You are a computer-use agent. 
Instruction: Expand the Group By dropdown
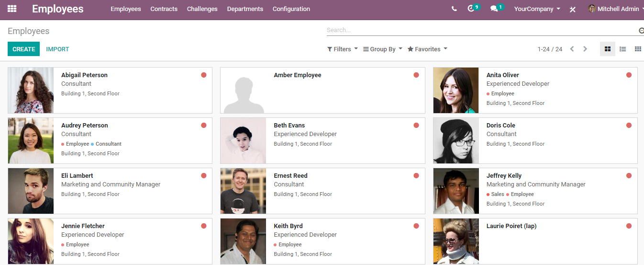click(x=382, y=49)
